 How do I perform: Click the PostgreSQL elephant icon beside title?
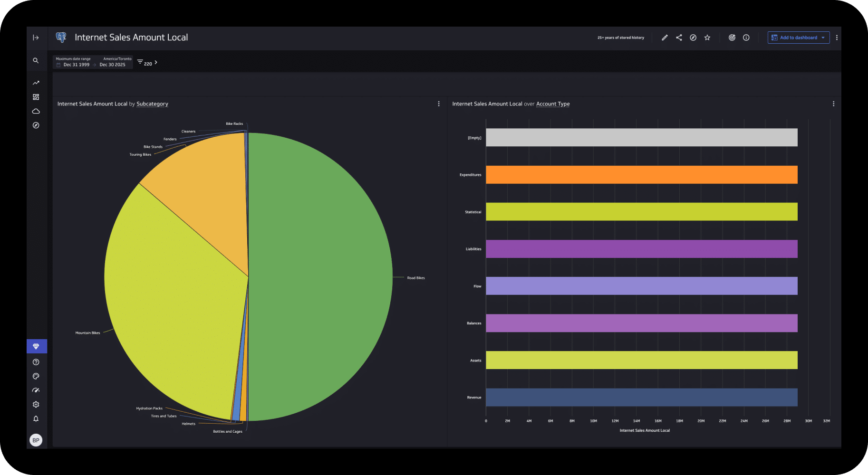coord(61,38)
